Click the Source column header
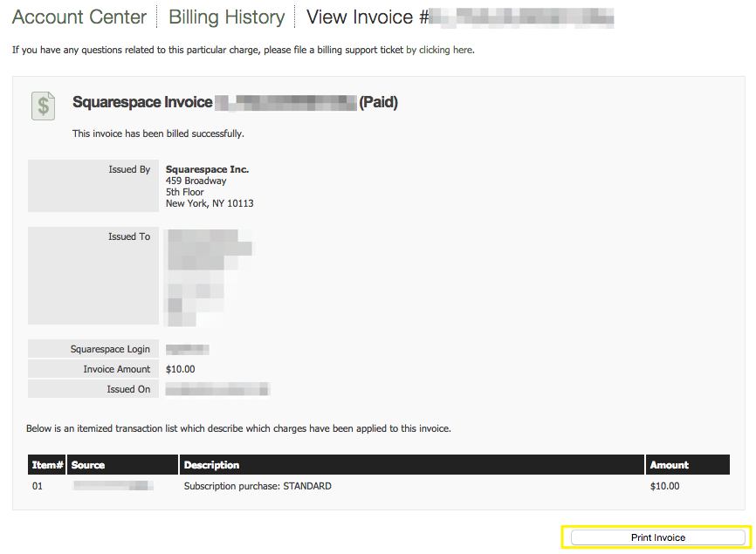756x554 pixels. [x=88, y=465]
